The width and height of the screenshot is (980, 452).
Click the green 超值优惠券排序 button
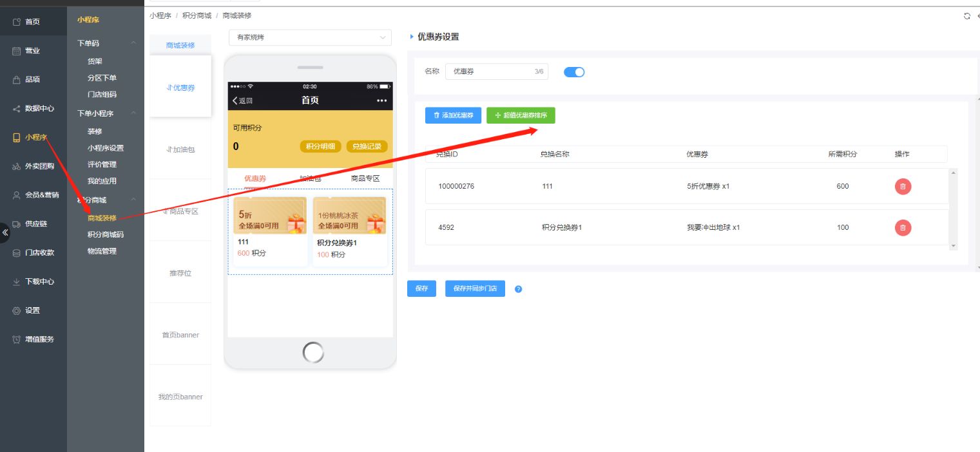[521, 115]
